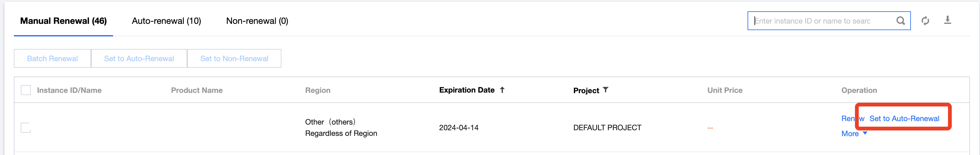Check the first instance row checkbox
The width and height of the screenshot is (980, 155).
click(x=26, y=128)
